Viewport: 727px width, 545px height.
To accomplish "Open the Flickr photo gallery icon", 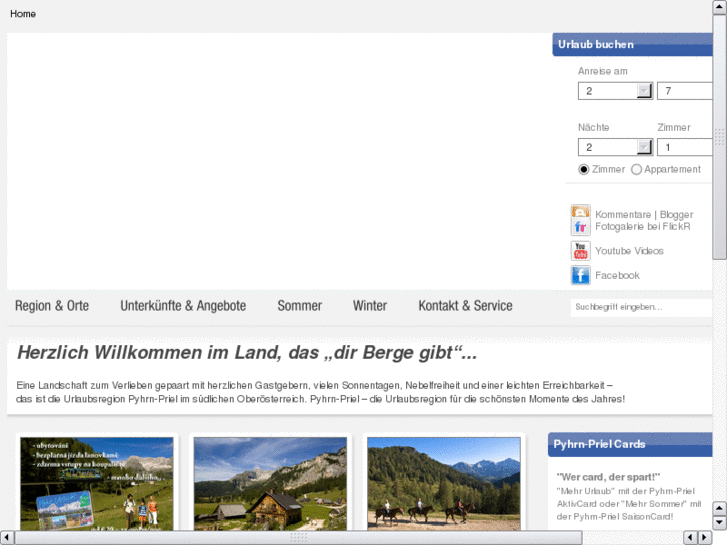I will [x=580, y=227].
